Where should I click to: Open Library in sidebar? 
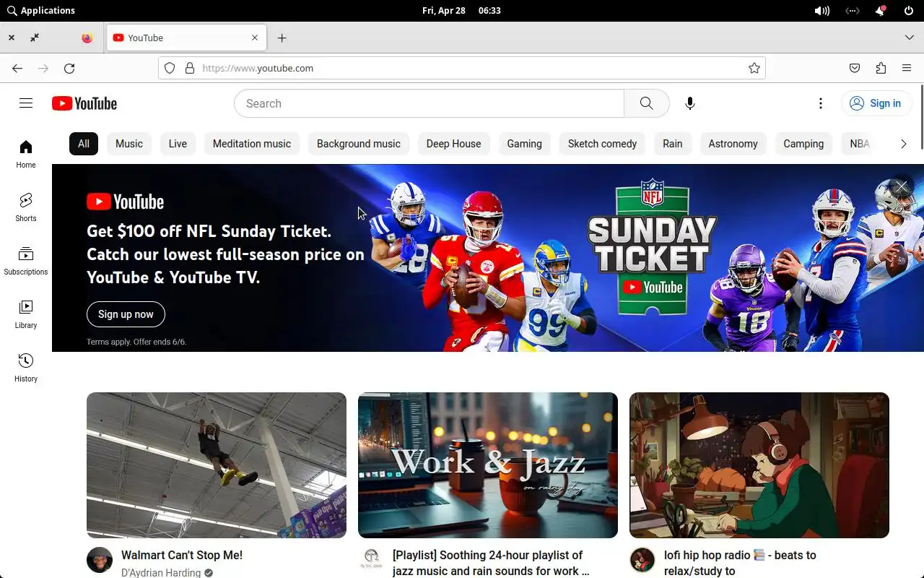point(26,314)
